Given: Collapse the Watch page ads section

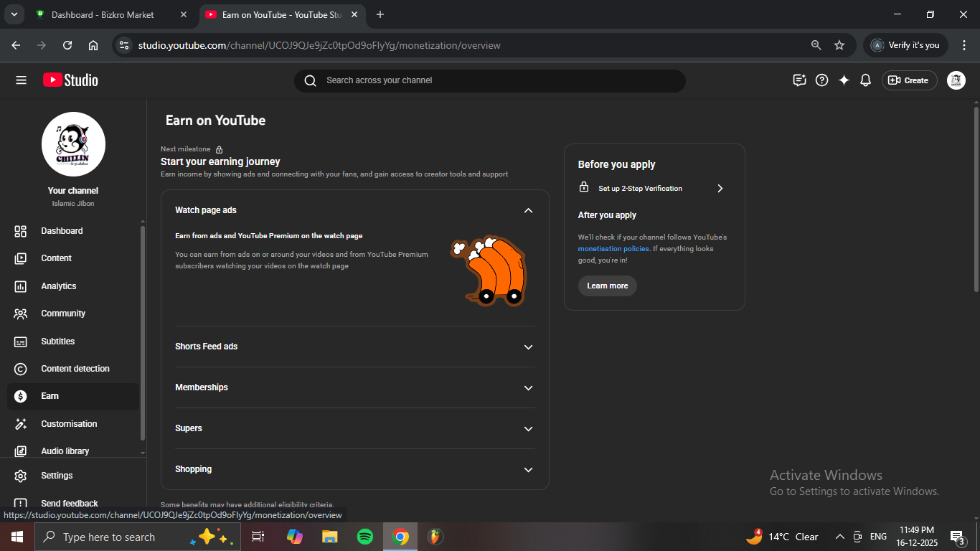Looking at the screenshot, I should [x=528, y=210].
